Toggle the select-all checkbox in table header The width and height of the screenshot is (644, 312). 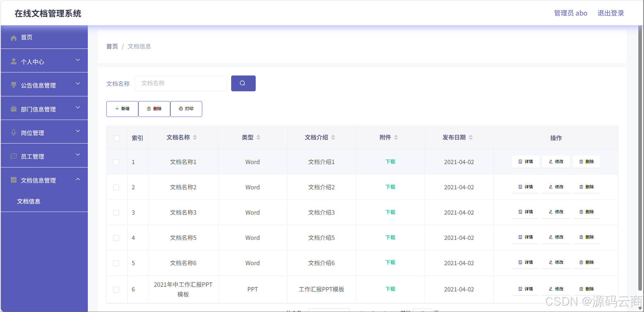coord(117,138)
